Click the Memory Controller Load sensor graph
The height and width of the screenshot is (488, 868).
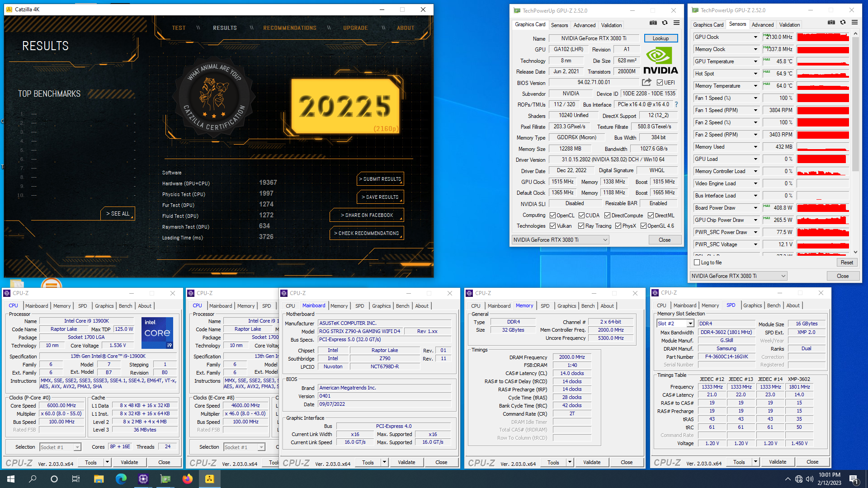click(823, 171)
